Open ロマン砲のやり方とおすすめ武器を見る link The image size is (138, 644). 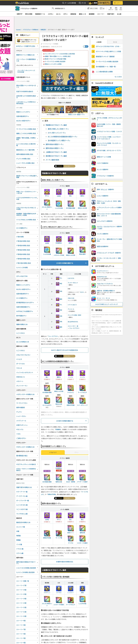(x=65, y=350)
